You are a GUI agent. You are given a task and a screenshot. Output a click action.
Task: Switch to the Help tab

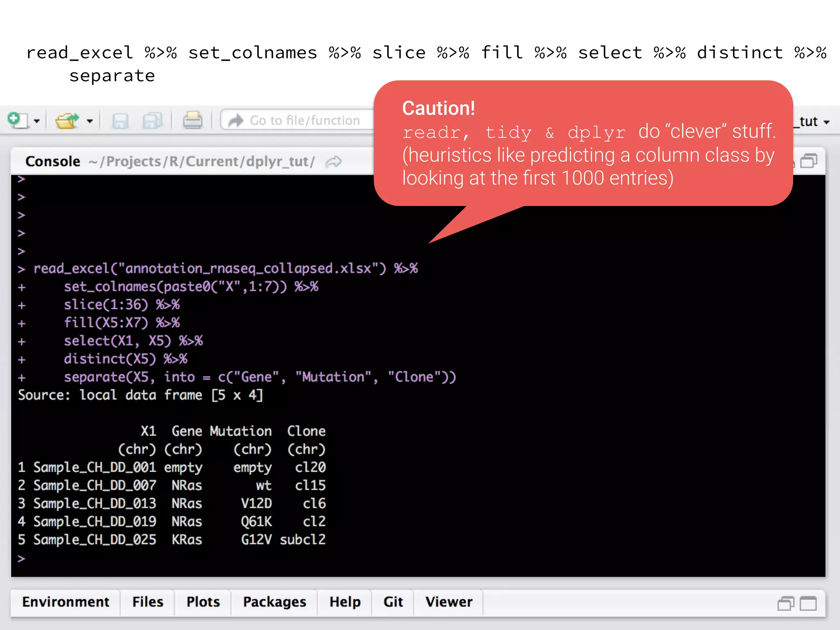coord(345,602)
